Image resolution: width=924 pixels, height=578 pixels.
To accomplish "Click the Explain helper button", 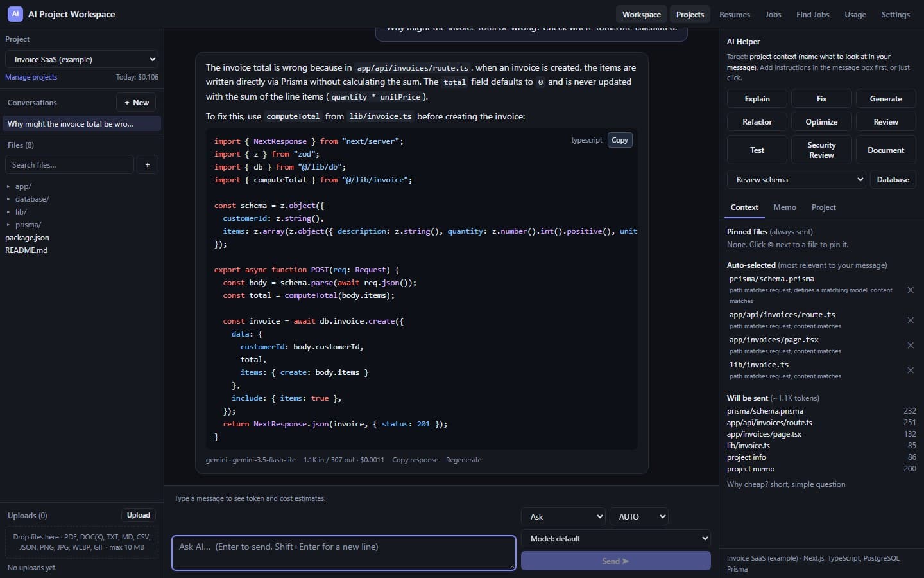I will point(757,99).
